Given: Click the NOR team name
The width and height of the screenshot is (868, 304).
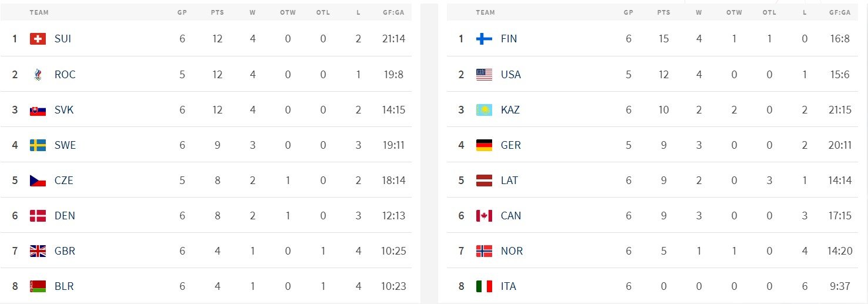Looking at the screenshot, I should (x=512, y=251).
